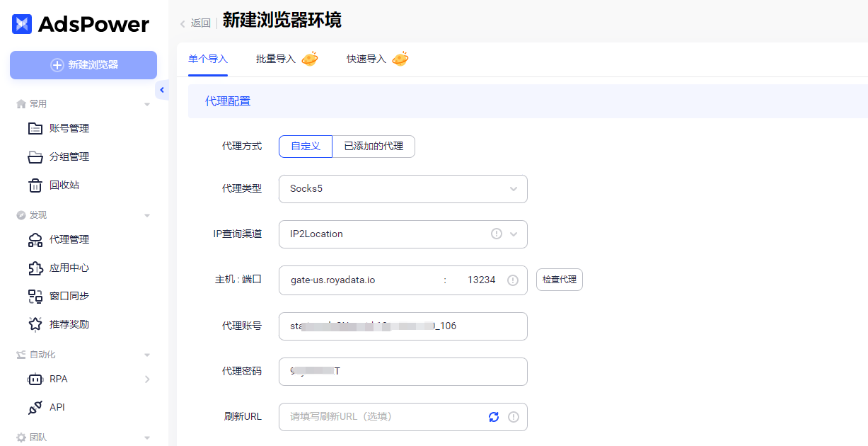
Task: Click the 代理类型 label
Action: coord(242,189)
